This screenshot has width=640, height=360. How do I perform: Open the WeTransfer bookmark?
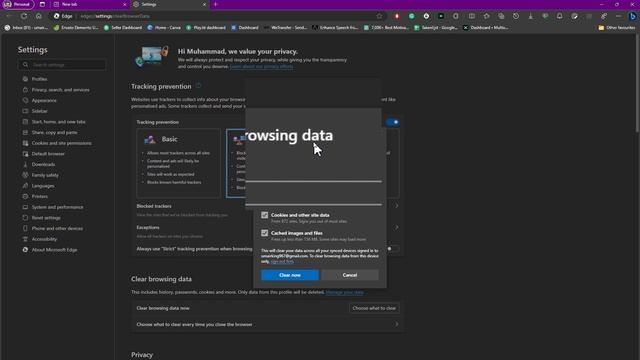[285, 28]
